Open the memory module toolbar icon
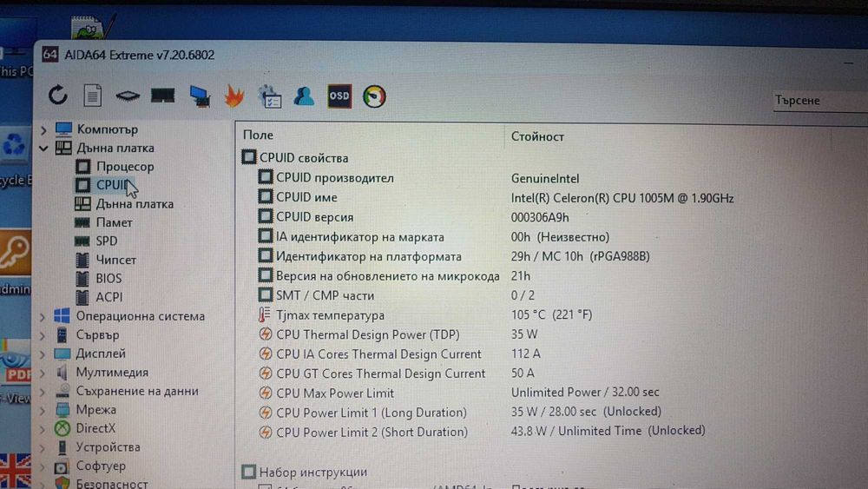868x489 pixels. click(163, 96)
